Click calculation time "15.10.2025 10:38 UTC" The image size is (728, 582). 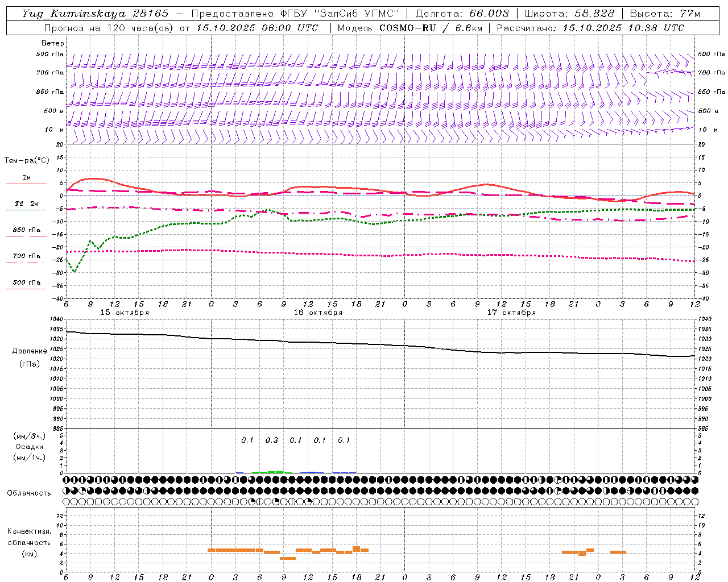coord(623,28)
